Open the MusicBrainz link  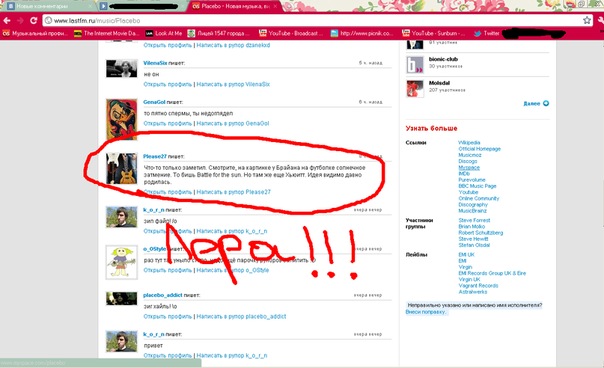[473, 211]
